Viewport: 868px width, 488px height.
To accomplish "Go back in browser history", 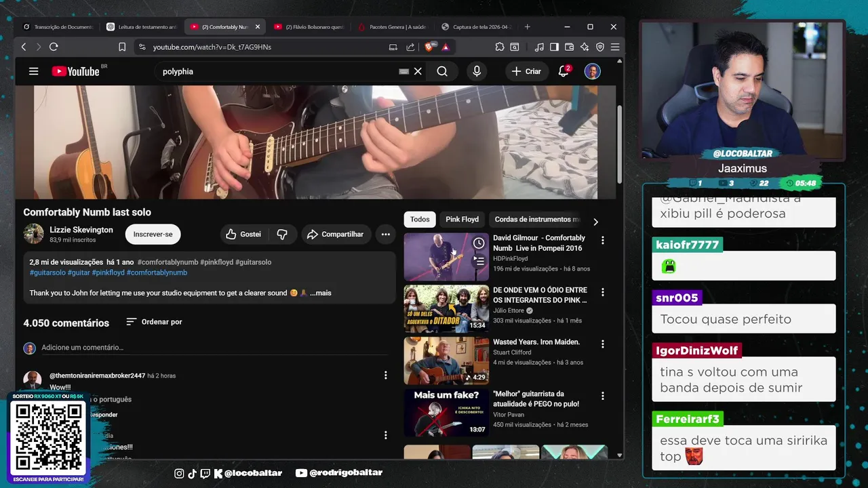I will [24, 47].
